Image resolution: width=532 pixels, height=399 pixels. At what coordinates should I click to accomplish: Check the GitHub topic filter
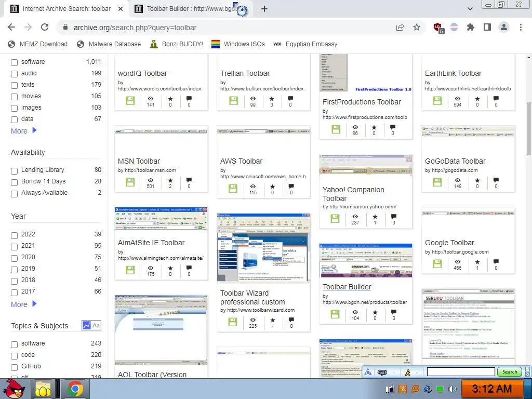point(14,367)
